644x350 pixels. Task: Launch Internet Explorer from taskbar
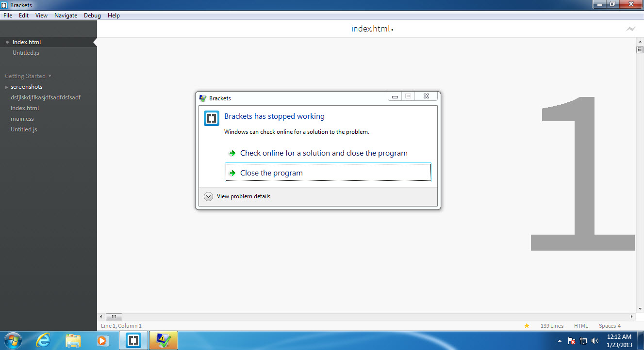44,340
